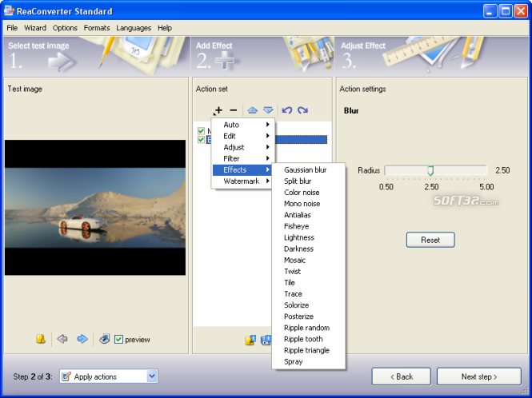Open the Apply actions step dropdown
Screen dimensions: 532x398
tap(152, 376)
